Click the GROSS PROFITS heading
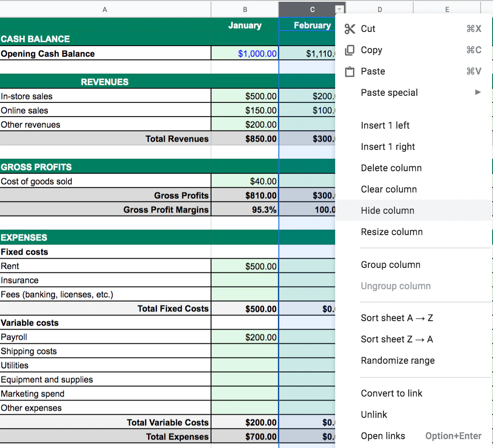This screenshot has height=448, width=493. 36,167
